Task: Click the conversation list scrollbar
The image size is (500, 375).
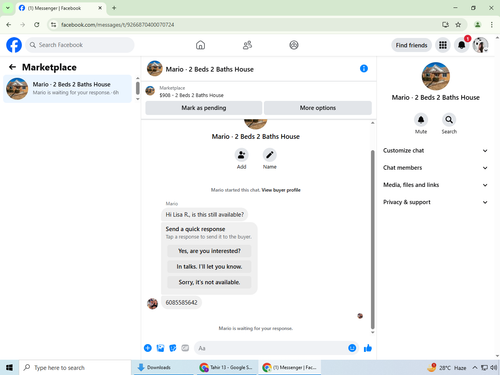Action: [x=138, y=88]
